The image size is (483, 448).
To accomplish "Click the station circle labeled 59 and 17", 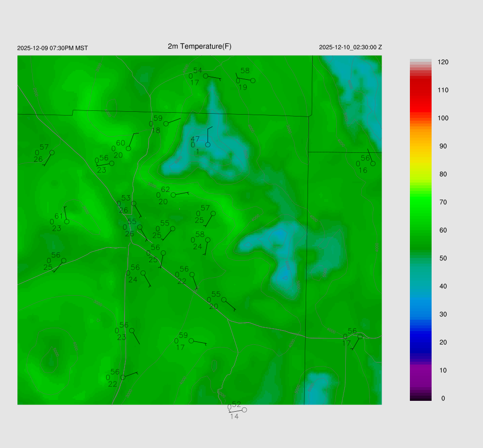I will 191,340.
